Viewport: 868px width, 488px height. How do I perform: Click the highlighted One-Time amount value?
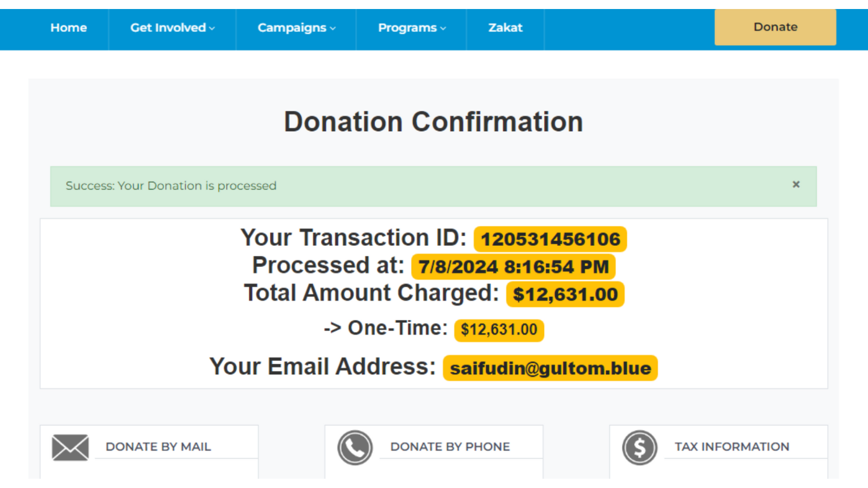[498, 330]
